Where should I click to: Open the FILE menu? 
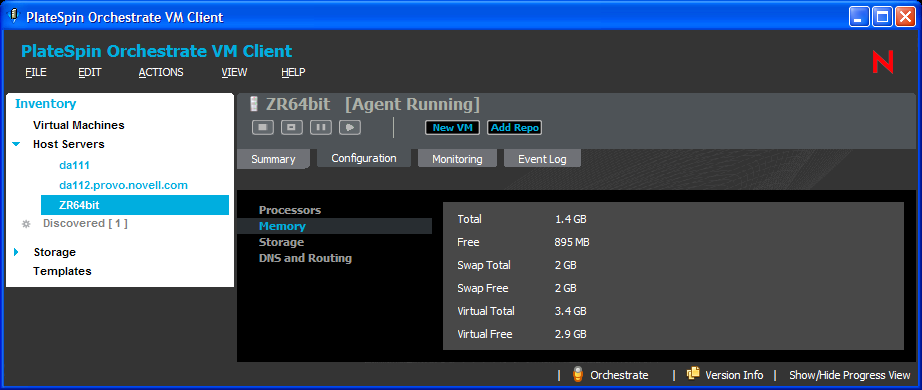36,72
